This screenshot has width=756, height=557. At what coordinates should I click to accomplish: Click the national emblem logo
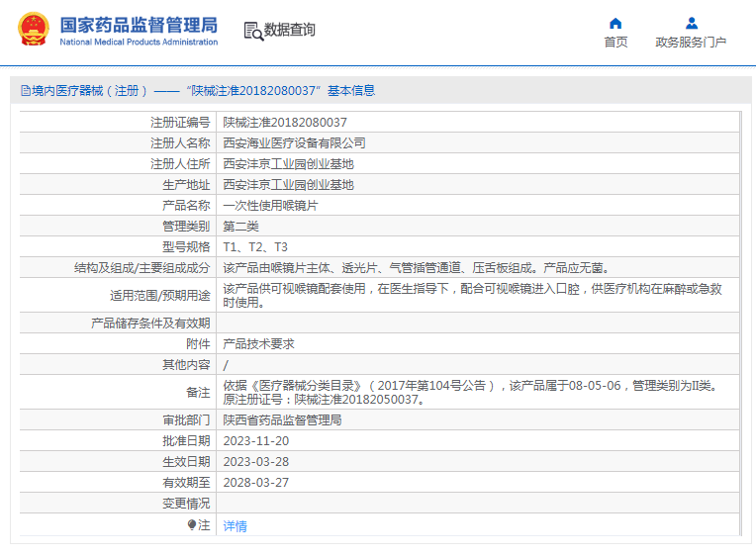(34, 30)
